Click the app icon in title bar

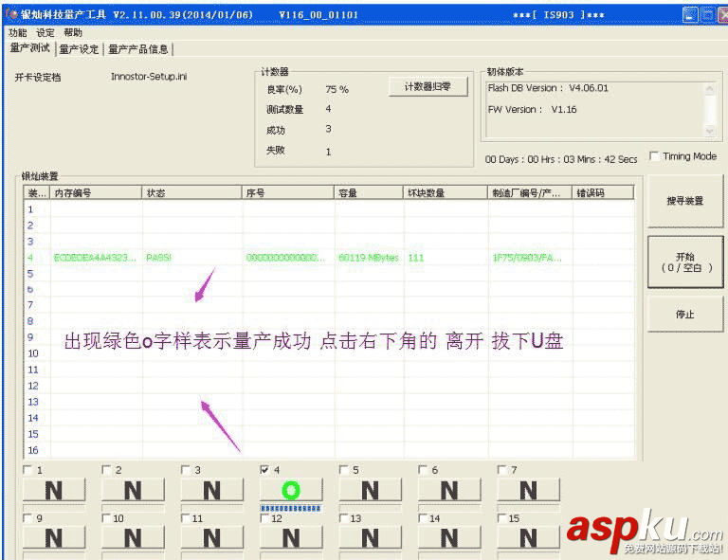click(x=11, y=14)
